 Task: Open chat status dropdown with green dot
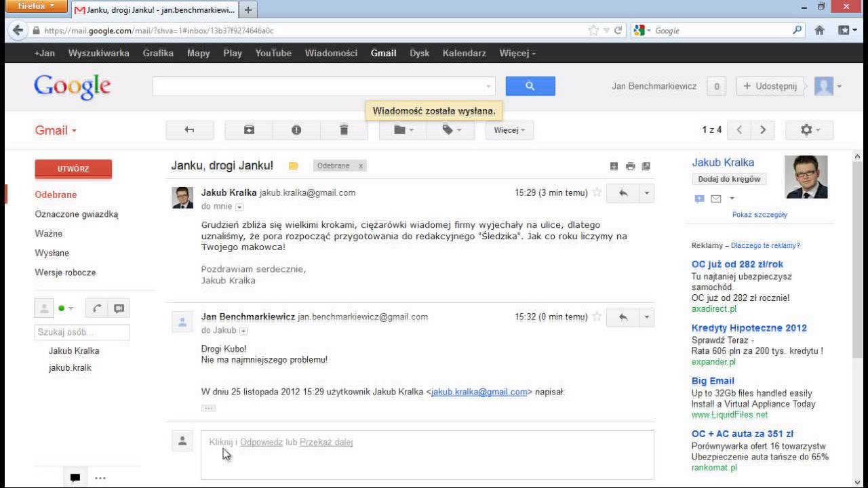65,308
